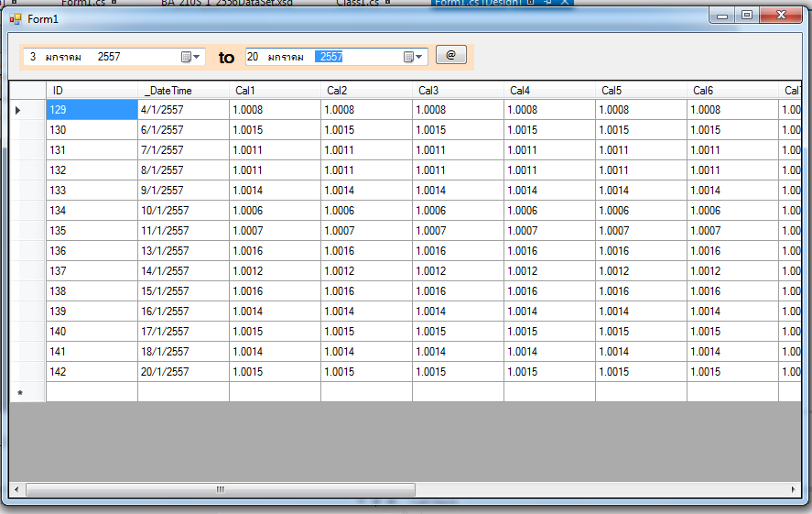The height and width of the screenshot is (514, 812).
Task: Select the day "3" in start date picker
Action: [33, 57]
